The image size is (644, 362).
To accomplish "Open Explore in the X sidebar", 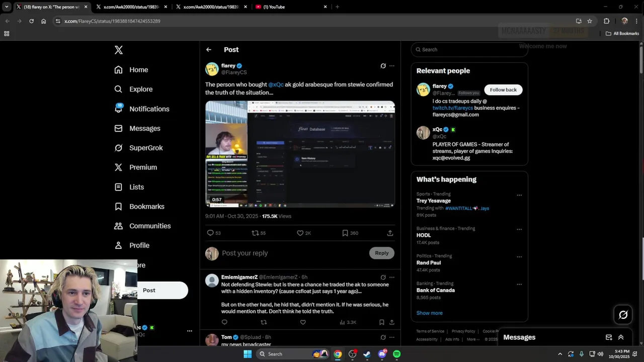I will (x=133, y=89).
